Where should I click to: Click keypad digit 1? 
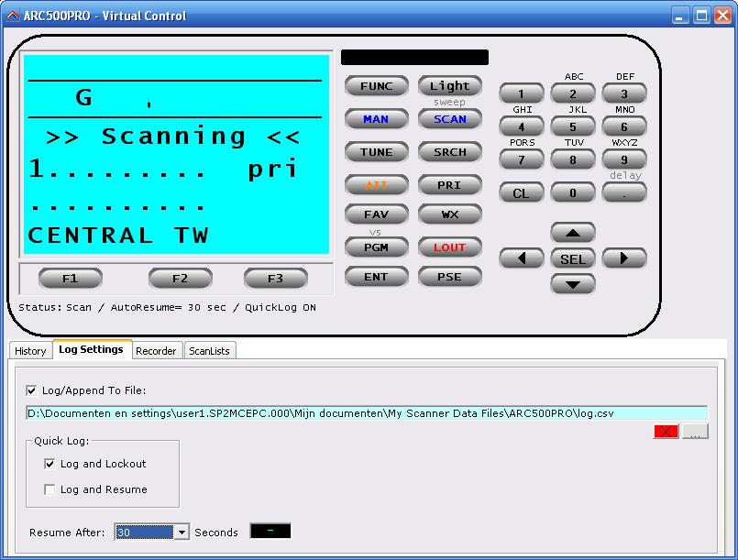point(521,93)
